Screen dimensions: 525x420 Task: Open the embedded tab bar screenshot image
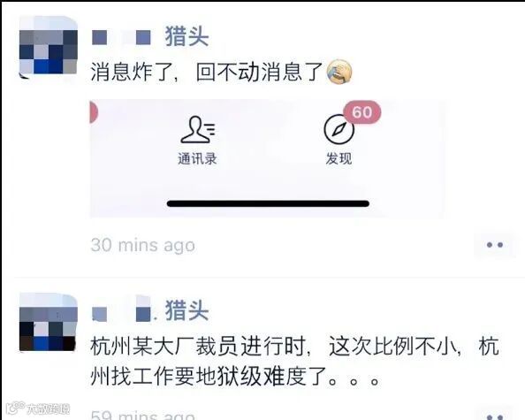[267, 158]
